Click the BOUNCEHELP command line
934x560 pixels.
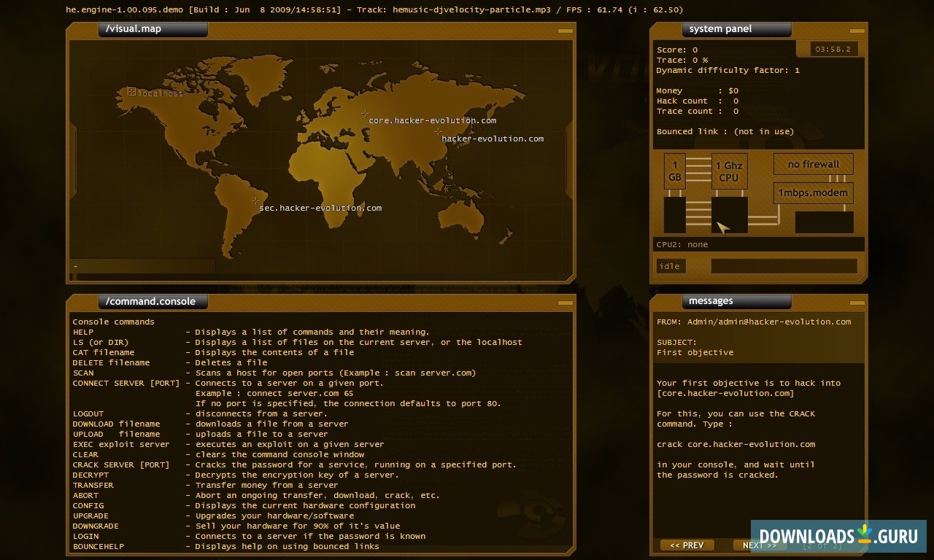click(226, 546)
